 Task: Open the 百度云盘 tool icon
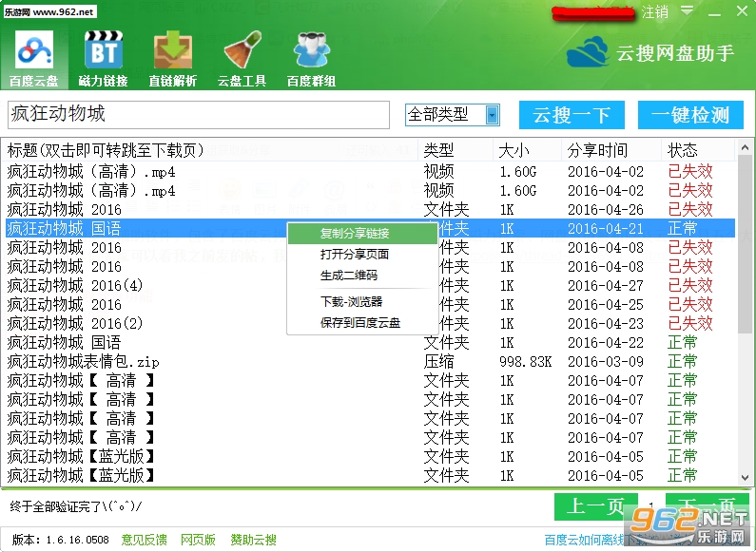click(x=33, y=50)
